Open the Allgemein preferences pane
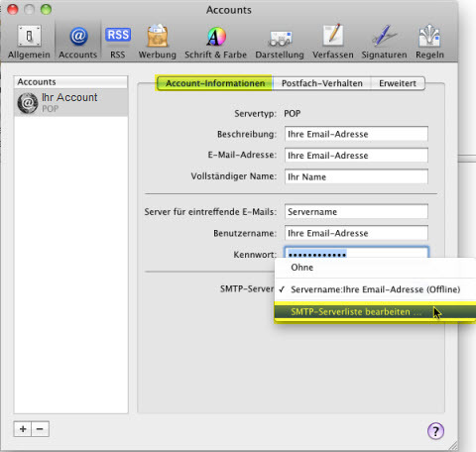 click(x=29, y=42)
